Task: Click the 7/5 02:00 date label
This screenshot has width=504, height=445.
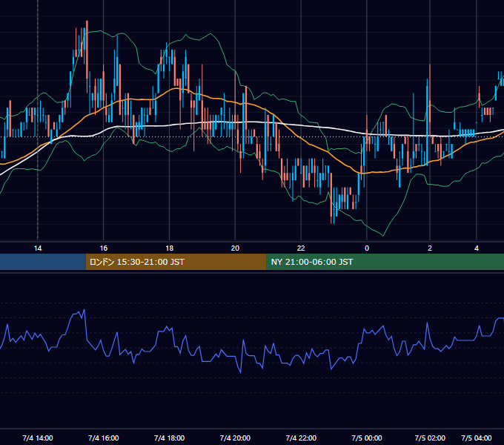Action: click(430, 438)
